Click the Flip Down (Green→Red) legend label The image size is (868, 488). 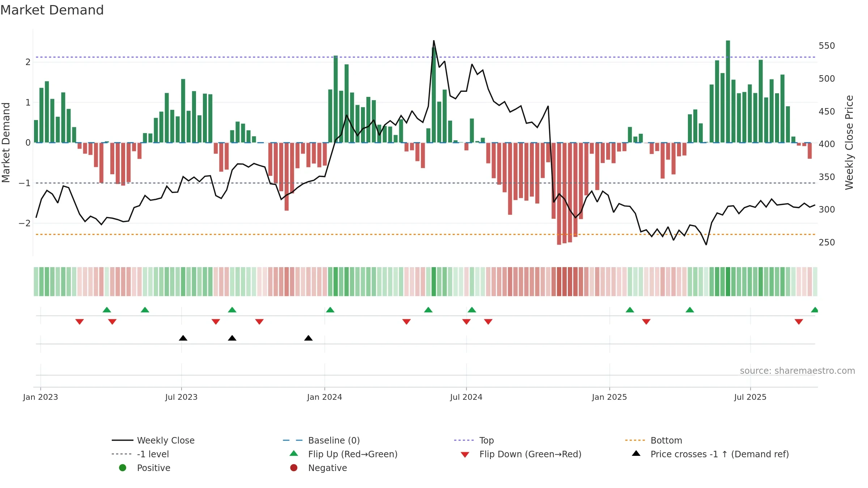coord(531,454)
